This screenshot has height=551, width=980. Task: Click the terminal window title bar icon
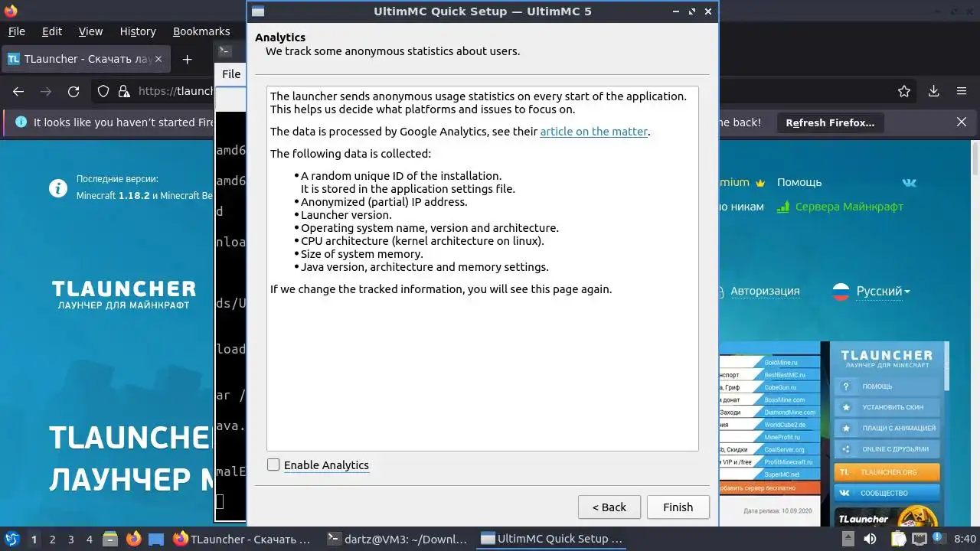[225, 51]
